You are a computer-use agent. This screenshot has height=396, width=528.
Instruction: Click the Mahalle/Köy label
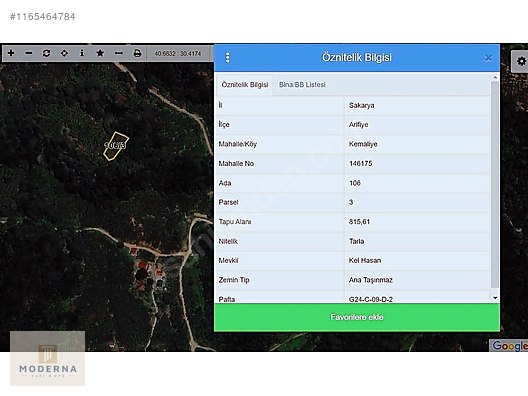(x=238, y=144)
